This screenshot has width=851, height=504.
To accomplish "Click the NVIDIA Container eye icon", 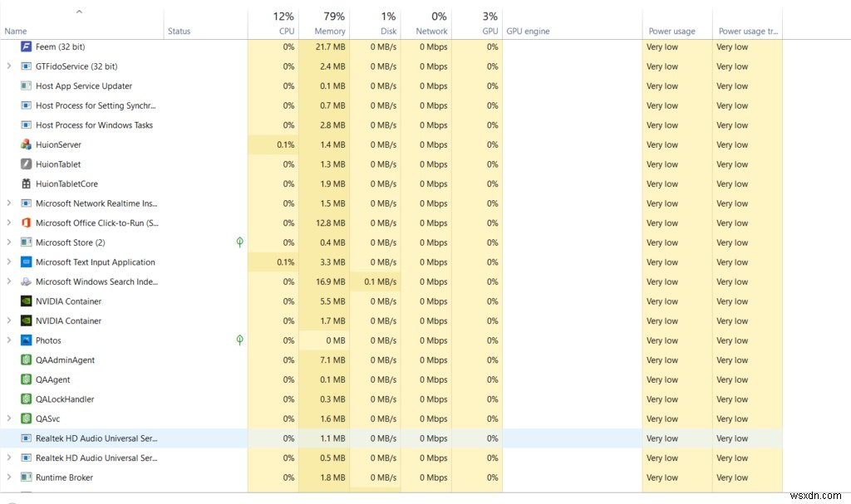I will point(25,301).
